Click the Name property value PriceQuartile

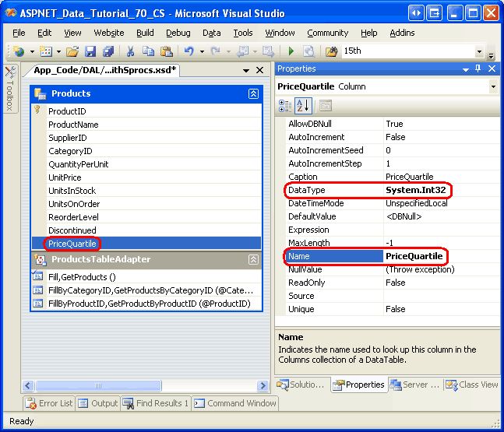click(x=414, y=256)
